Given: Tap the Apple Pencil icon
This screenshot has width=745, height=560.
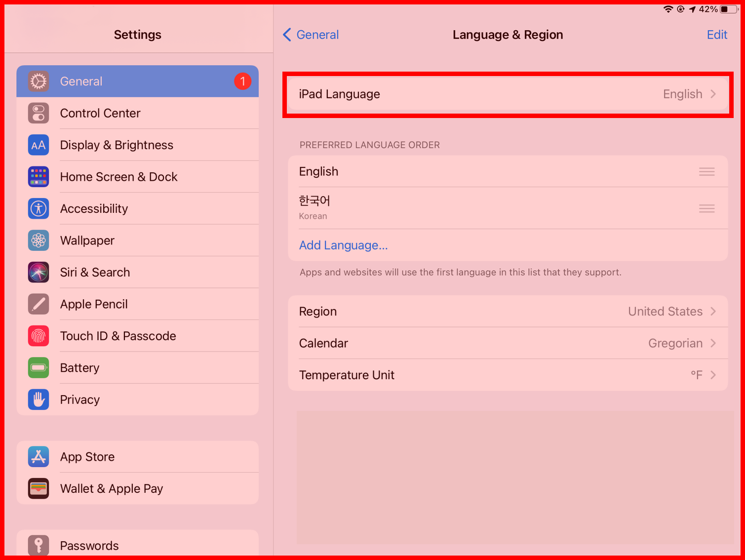Looking at the screenshot, I should pyautogui.click(x=39, y=304).
